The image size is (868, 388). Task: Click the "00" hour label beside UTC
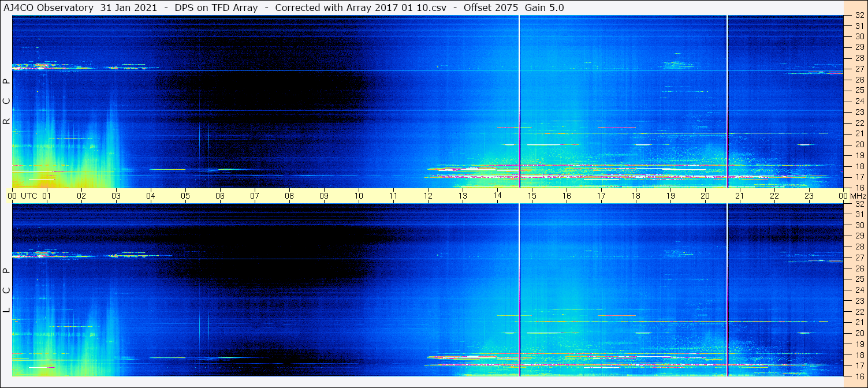[12, 196]
